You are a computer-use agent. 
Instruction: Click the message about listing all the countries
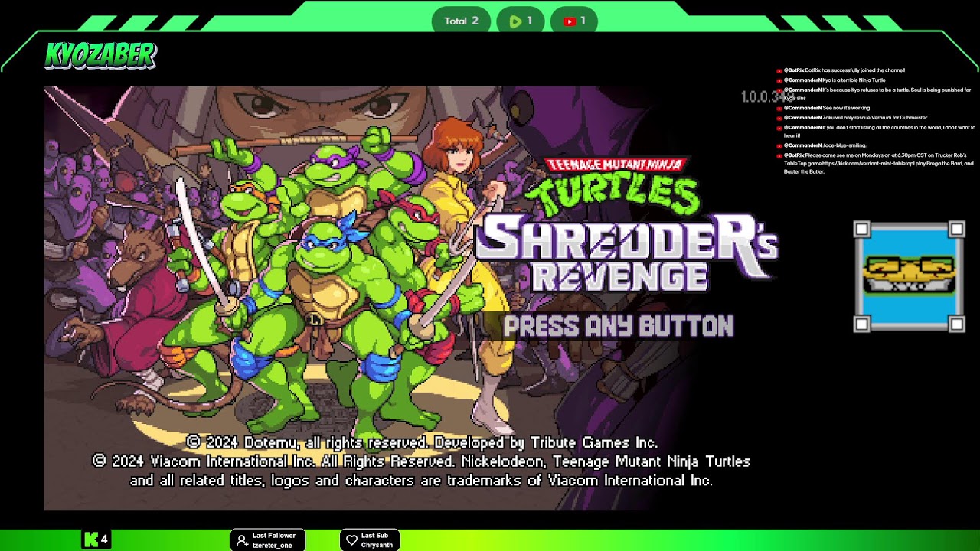click(x=880, y=132)
